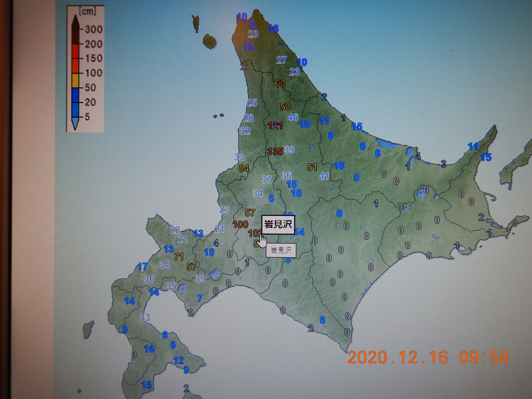
Task: Click the [cm] unit label on the legend
Action: pos(88,11)
